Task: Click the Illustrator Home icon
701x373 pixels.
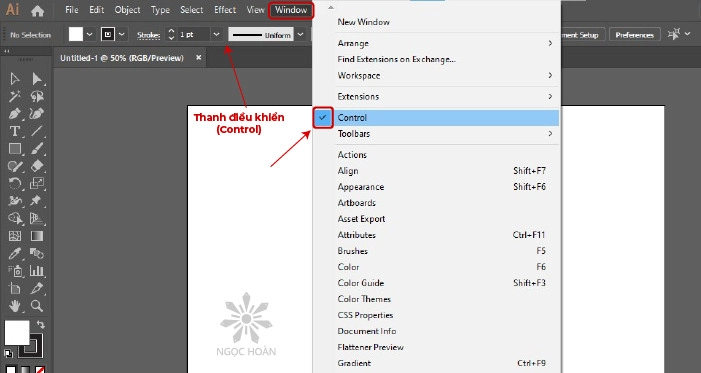Action: pos(38,10)
